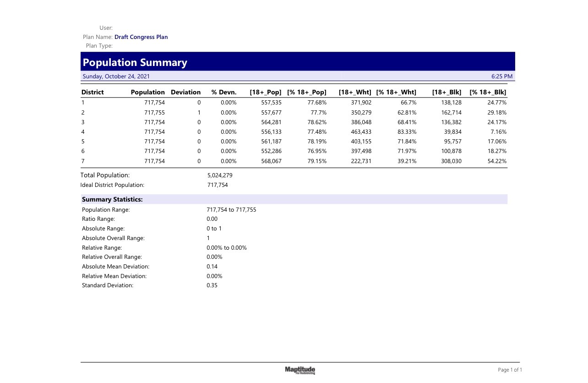Select the Deviation column header
588x383 pixels.
click(185, 92)
